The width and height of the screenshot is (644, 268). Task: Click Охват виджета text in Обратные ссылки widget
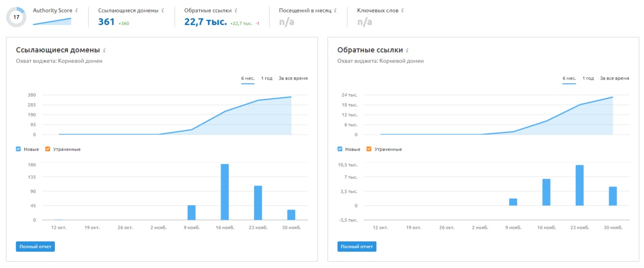point(381,61)
